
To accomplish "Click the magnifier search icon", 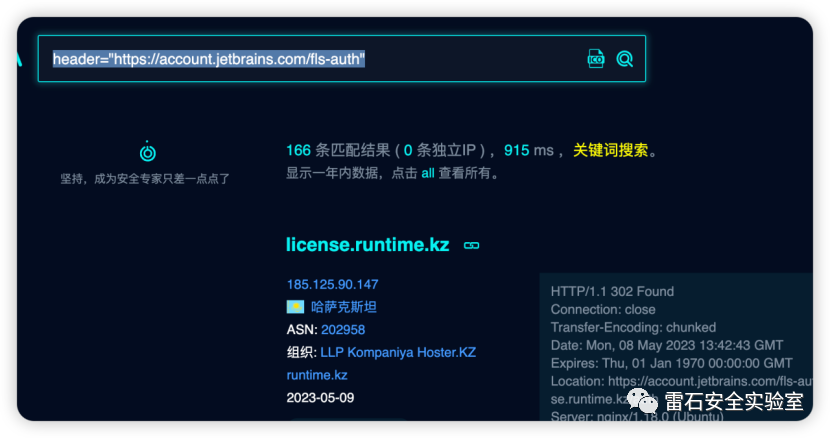I will [x=625, y=59].
